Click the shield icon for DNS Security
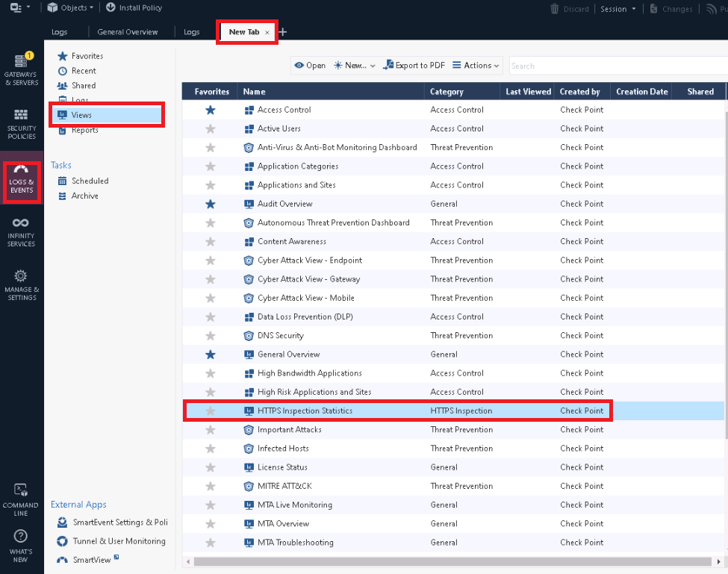This screenshot has width=728, height=574. (249, 335)
